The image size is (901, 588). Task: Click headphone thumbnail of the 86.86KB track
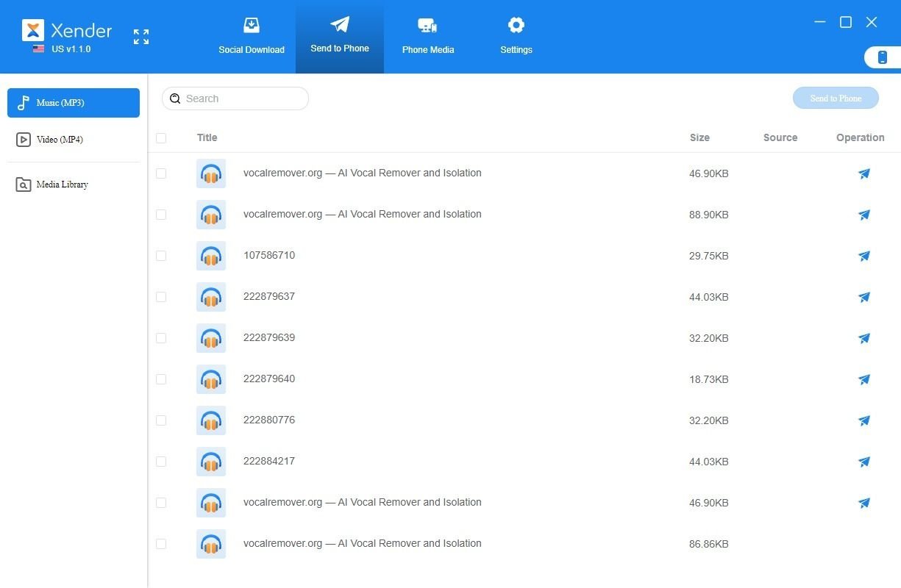click(211, 544)
